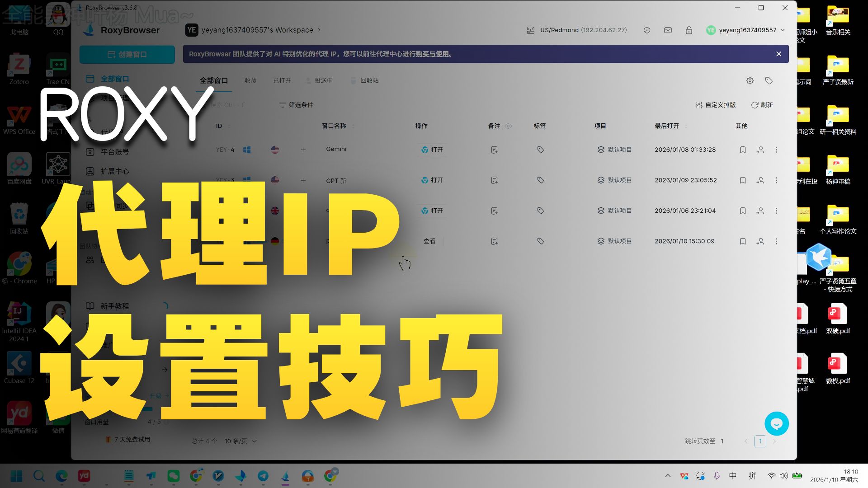The width and height of the screenshot is (868, 488).
Task: Open the Gemini window with 打开
Action: pyautogui.click(x=432, y=150)
